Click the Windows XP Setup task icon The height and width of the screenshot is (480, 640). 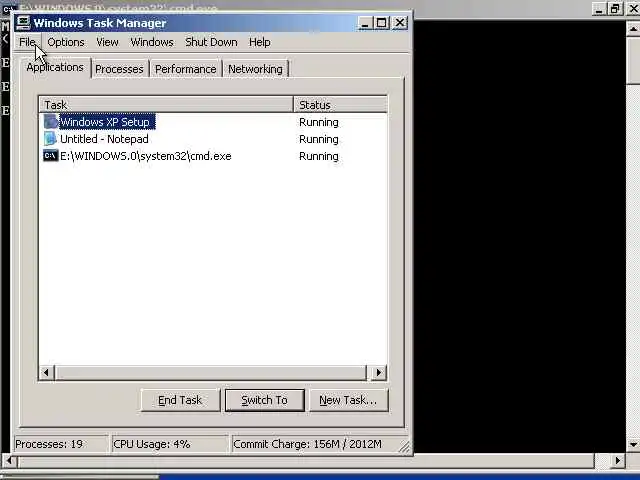pos(51,122)
